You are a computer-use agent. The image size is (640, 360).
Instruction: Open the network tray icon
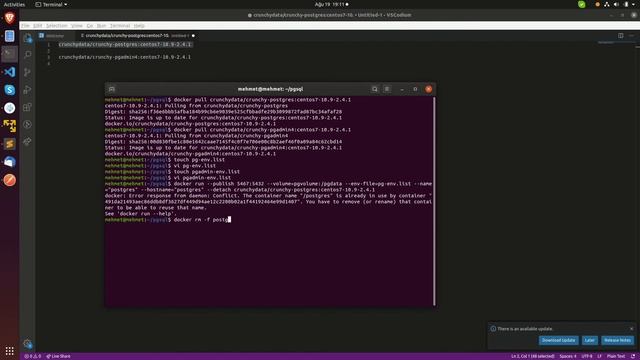(x=607, y=4)
